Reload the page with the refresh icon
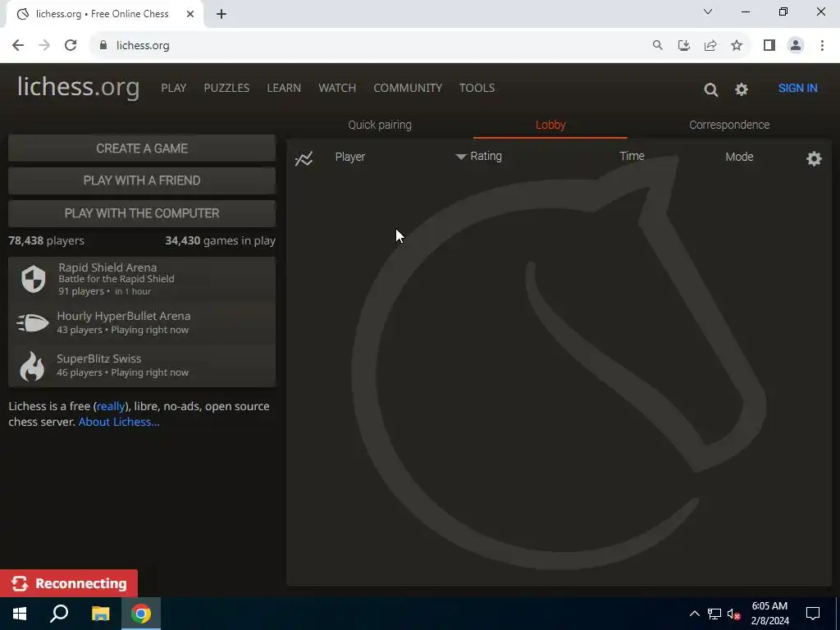840x630 pixels. click(71, 46)
